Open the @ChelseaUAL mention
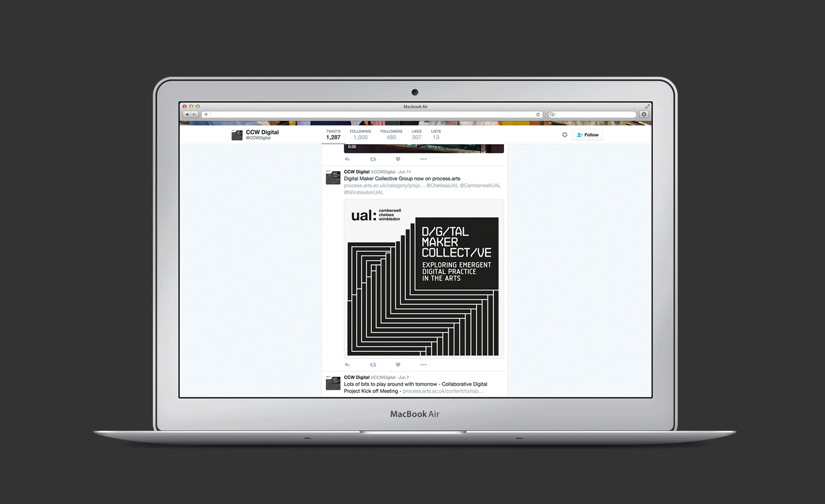This screenshot has height=504, width=825. coord(442,185)
